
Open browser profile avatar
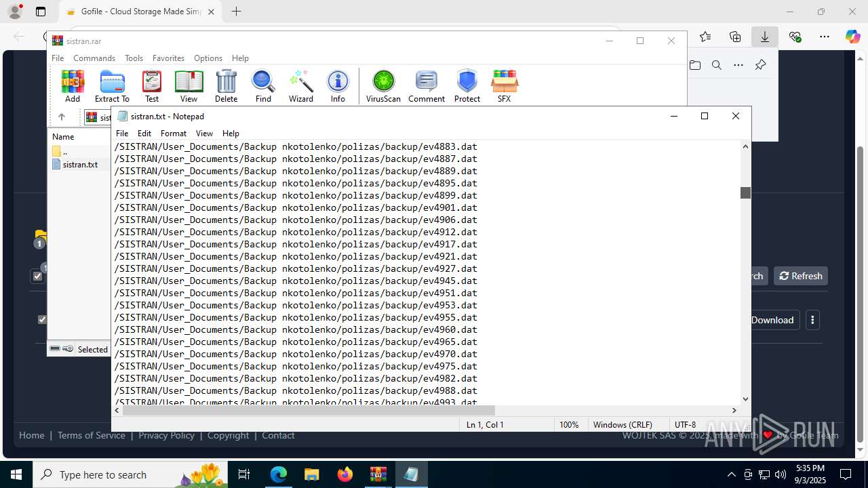click(x=15, y=12)
